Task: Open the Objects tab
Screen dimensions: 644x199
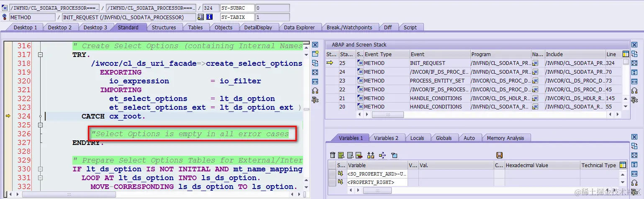Action: coord(223,27)
